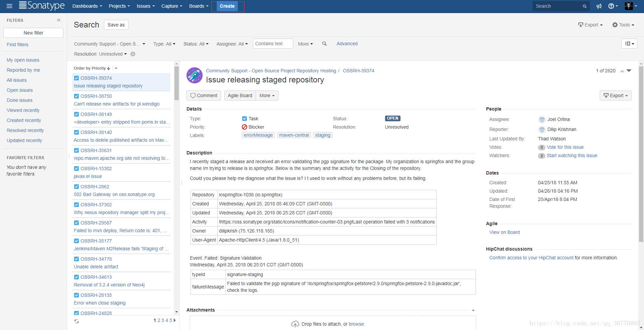Viewport: 644px width, 330px height.
Task: Click the Save as button
Action: pyautogui.click(x=116, y=25)
